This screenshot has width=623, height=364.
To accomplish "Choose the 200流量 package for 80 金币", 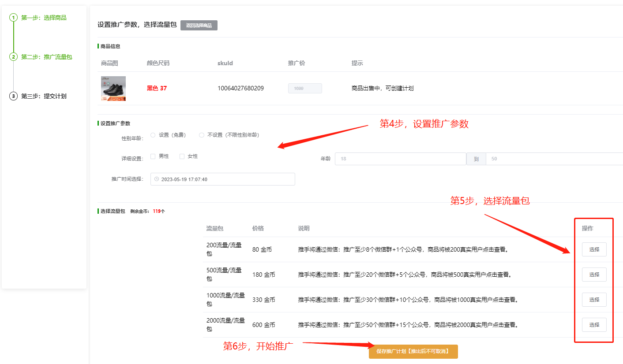I will (594, 249).
